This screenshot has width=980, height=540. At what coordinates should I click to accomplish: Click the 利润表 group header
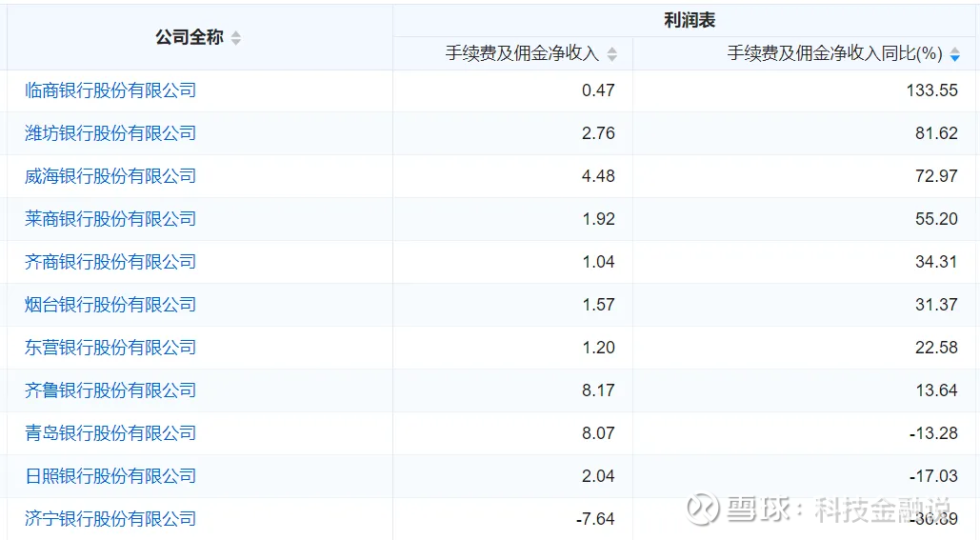(690, 21)
